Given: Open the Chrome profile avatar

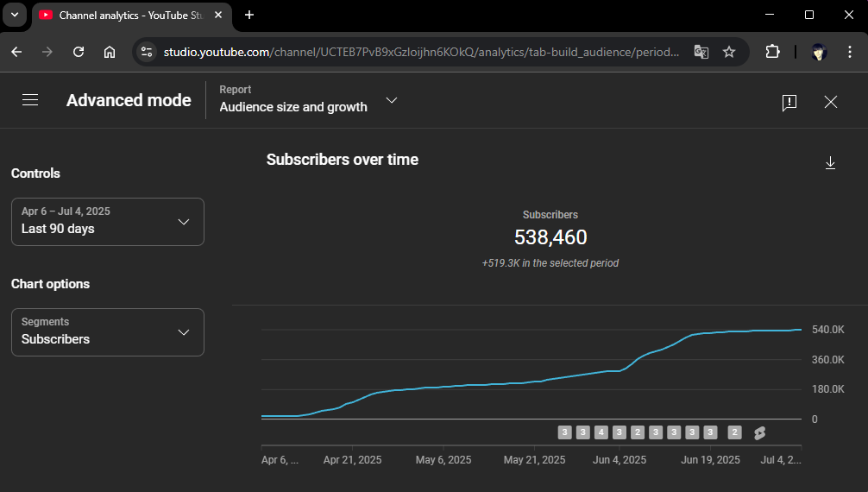Looking at the screenshot, I should coord(819,52).
